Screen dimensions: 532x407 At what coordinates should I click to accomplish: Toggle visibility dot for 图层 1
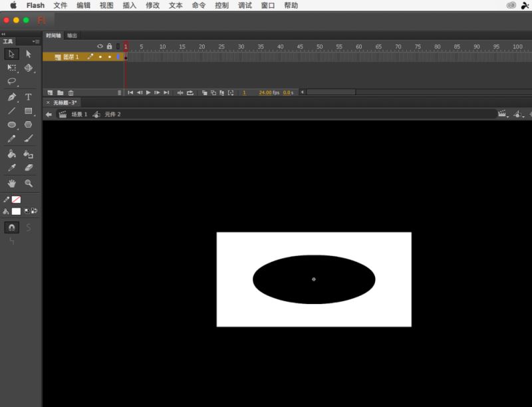pos(100,57)
